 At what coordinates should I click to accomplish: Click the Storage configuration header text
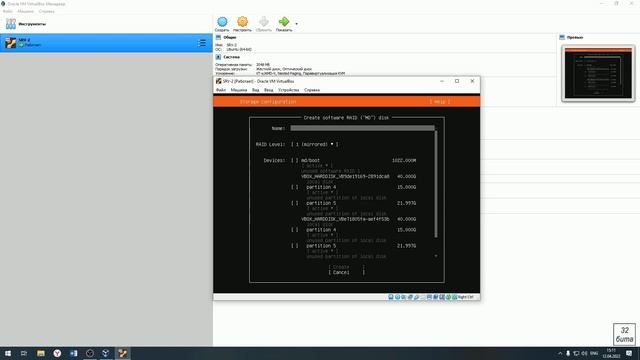[x=268, y=102]
